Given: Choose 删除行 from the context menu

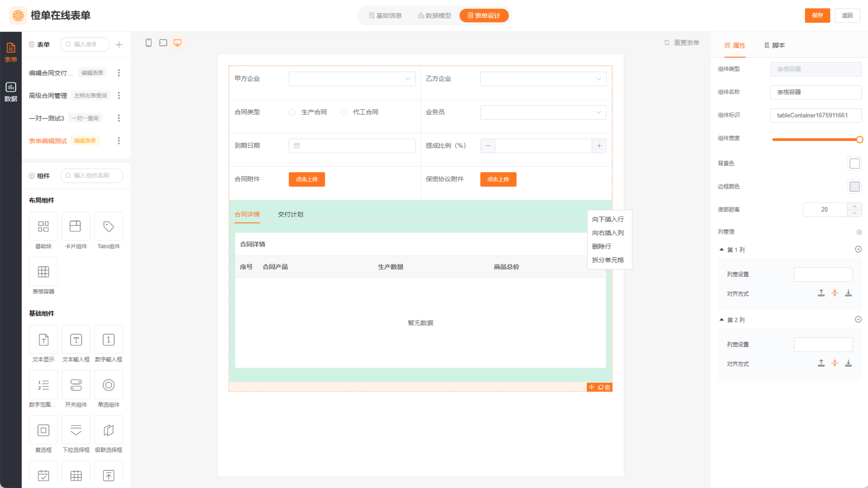Looking at the screenshot, I should coord(601,246).
